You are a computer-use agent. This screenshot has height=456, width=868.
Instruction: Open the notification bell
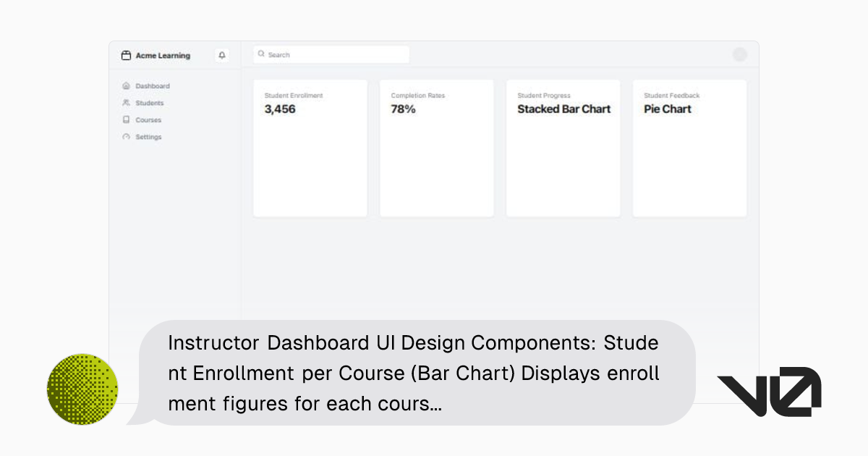[x=222, y=55]
